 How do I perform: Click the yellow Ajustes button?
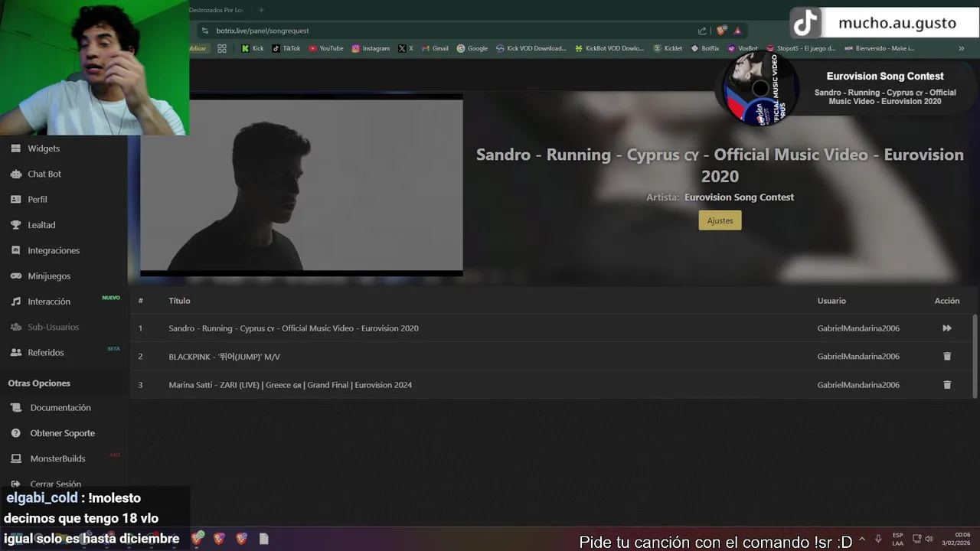click(x=720, y=220)
